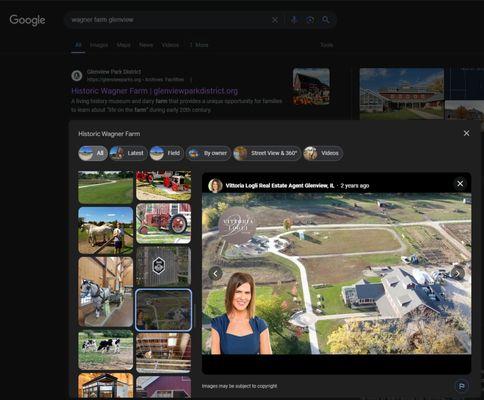Clear the search box with the X icon
The height and width of the screenshot is (400, 484).
[x=275, y=20]
